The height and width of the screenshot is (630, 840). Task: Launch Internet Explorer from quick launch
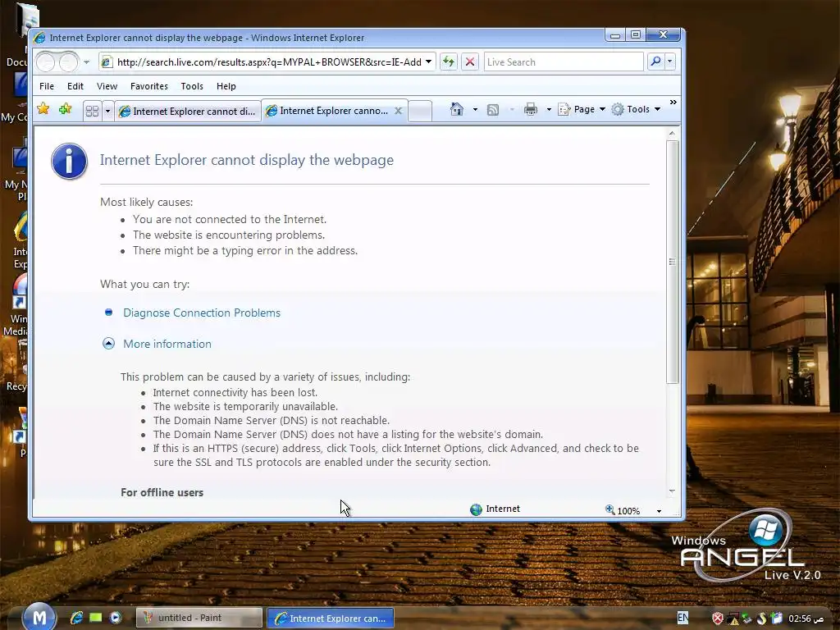tap(76, 618)
